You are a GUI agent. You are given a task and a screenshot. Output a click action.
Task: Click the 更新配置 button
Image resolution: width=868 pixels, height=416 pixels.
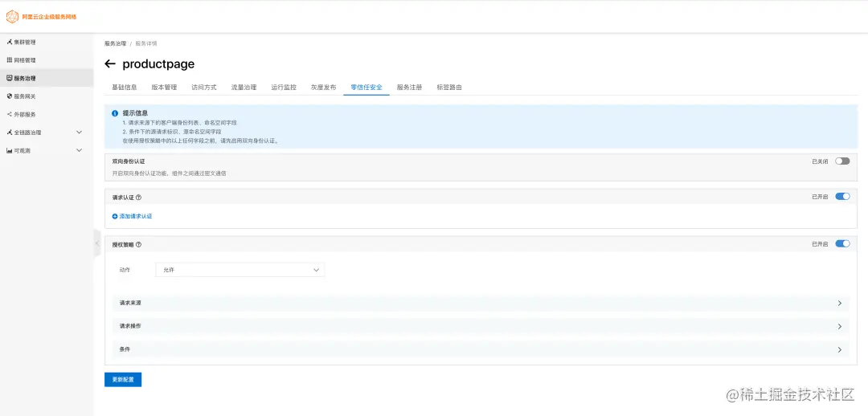[123, 380]
